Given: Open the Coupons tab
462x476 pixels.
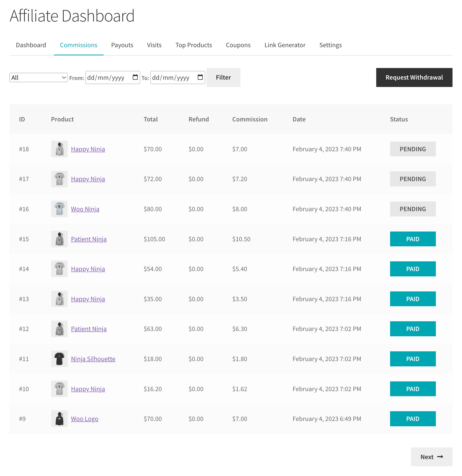Looking at the screenshot, I should (238, 45).
